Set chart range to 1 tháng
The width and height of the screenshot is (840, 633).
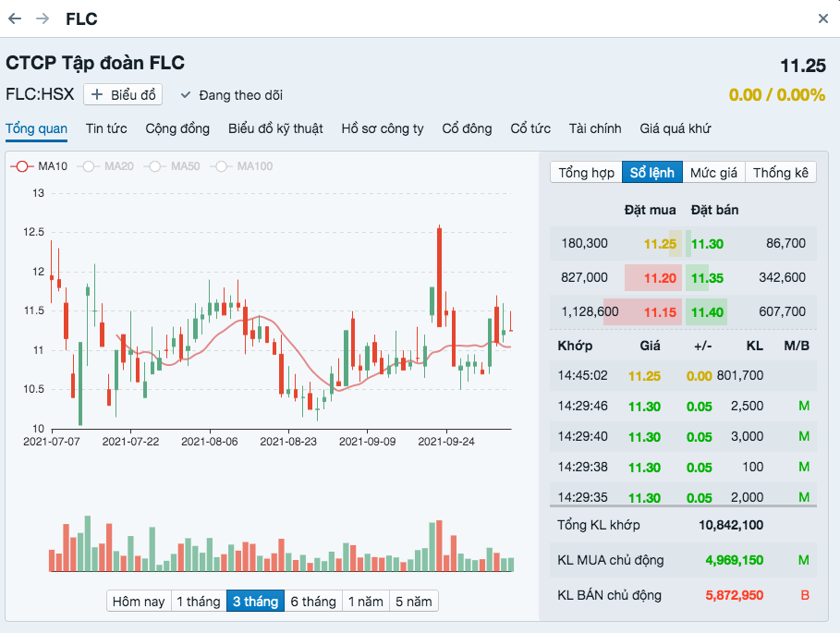pyautogui.click(x=199, y=601)
